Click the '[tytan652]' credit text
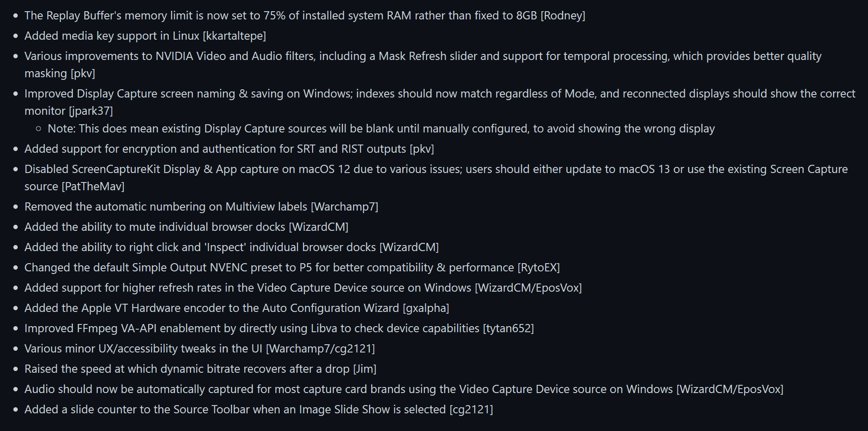 tap(508, 328)
